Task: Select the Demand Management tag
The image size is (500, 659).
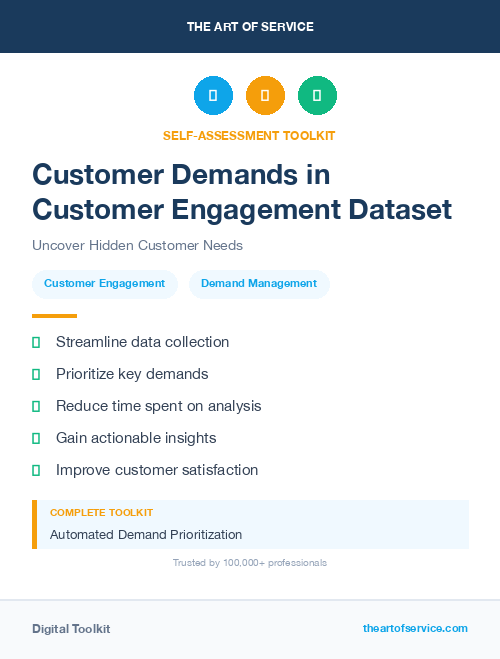Action: click(259, 284)
